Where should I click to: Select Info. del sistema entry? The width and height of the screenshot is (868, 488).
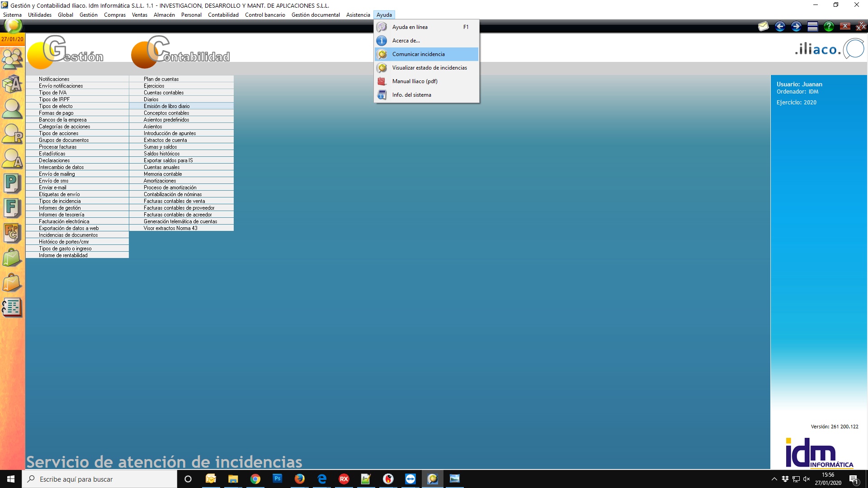(x=427, y=95)
